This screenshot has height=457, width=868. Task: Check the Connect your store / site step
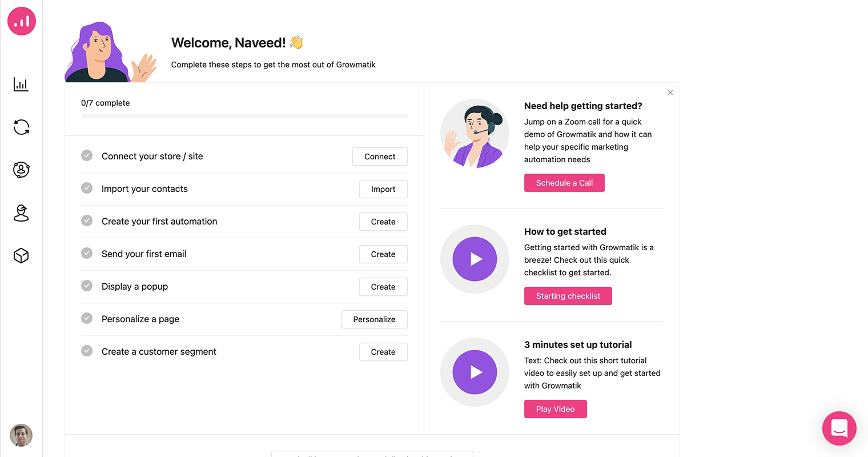87,155
